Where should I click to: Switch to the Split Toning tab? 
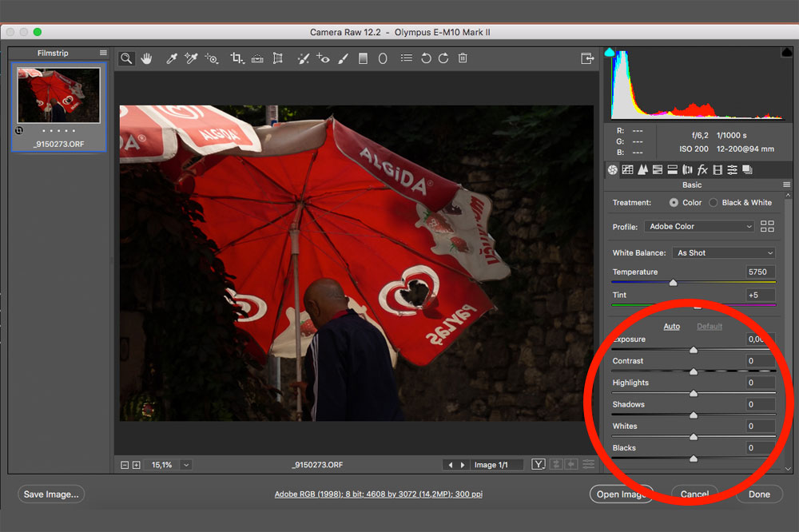[673, 169]
